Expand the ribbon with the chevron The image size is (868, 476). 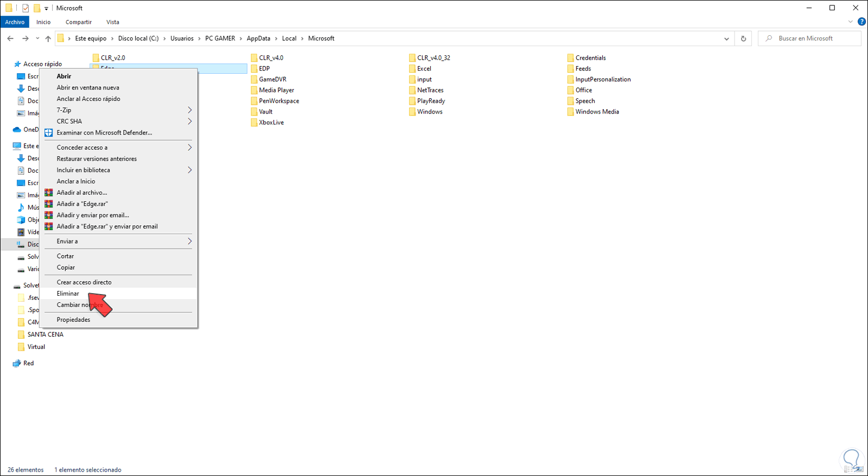click(850, 22)
